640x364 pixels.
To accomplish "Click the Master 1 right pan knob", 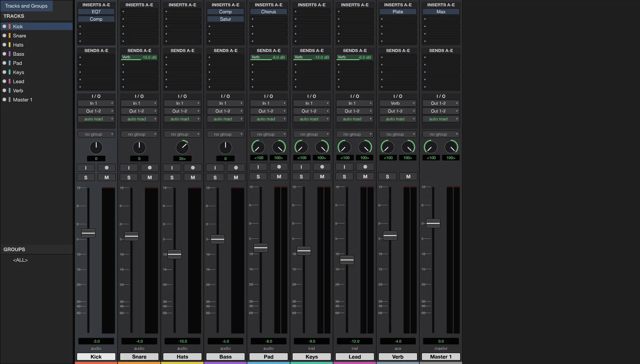I will (451, 147).
